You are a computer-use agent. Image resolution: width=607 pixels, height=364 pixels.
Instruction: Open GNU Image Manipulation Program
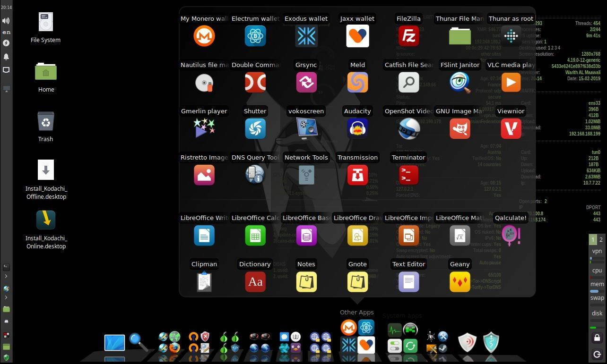(x=460, y=128)
